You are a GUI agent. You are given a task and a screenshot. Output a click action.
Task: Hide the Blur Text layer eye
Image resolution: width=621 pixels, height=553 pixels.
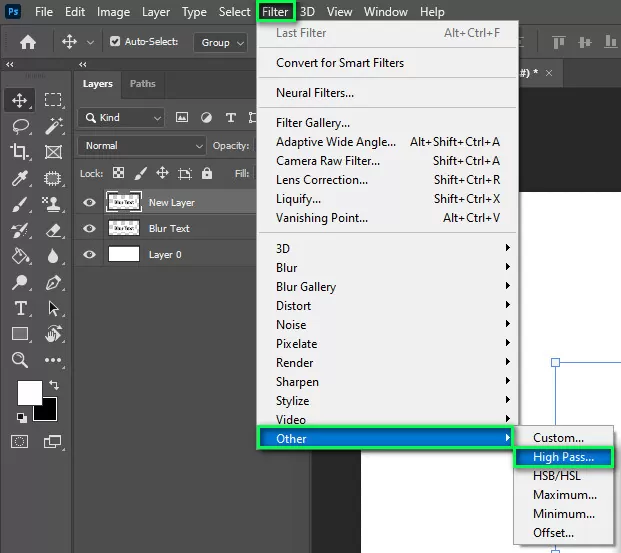89,229
